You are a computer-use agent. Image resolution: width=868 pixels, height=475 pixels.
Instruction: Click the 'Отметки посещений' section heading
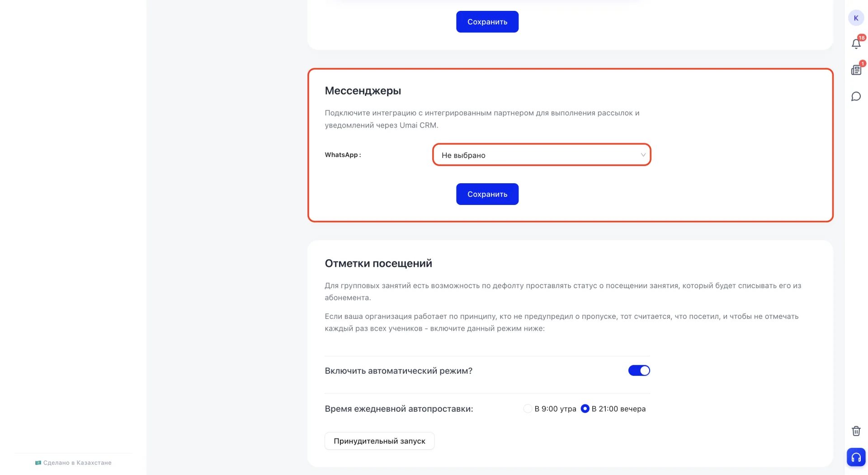click(378, 263)
